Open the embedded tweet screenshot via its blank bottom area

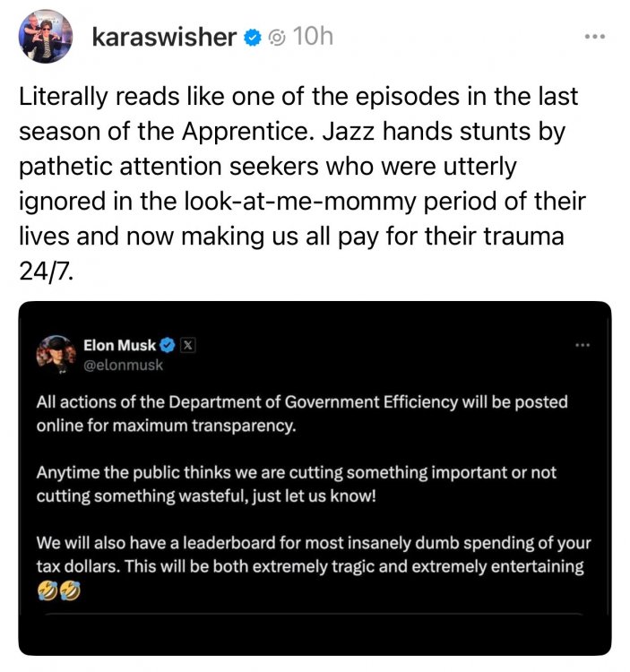[x=315, y=633]
